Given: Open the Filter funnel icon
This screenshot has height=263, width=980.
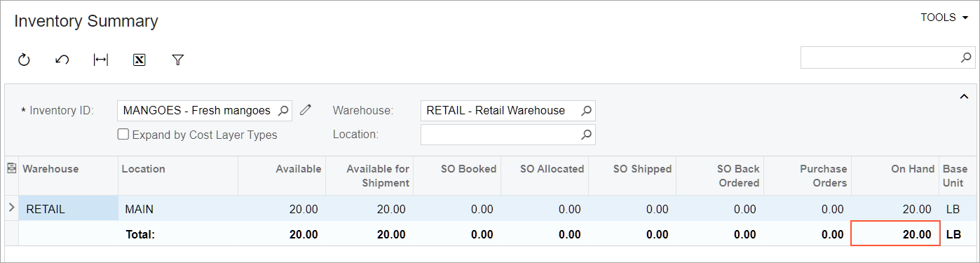Looking at the screenshot, I should click(x=177, y=60).
